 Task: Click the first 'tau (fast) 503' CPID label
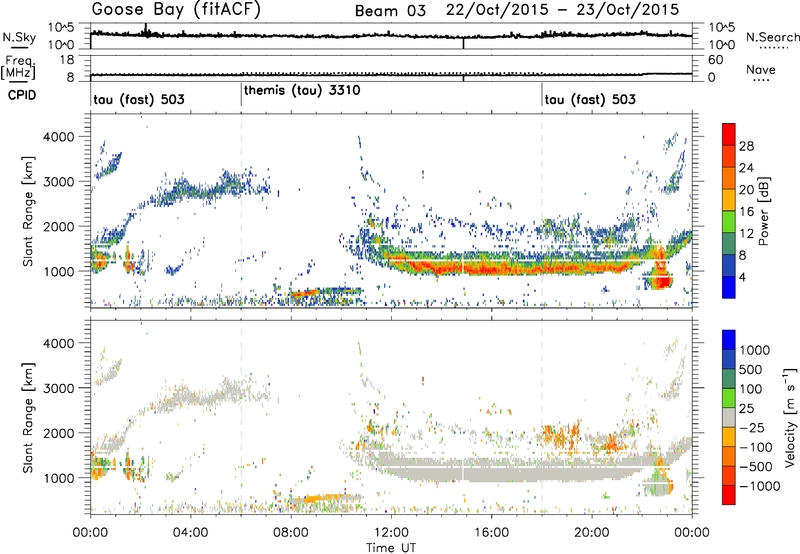point(139,99)
